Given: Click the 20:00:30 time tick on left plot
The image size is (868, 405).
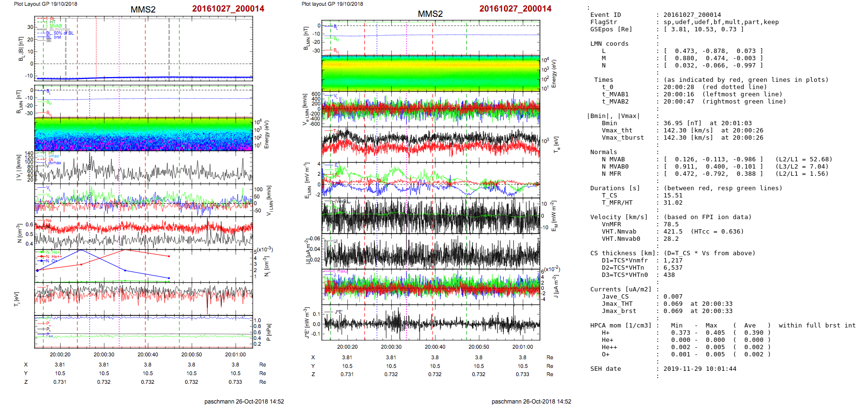Looking at the screenshot, I should click(104, 354).
